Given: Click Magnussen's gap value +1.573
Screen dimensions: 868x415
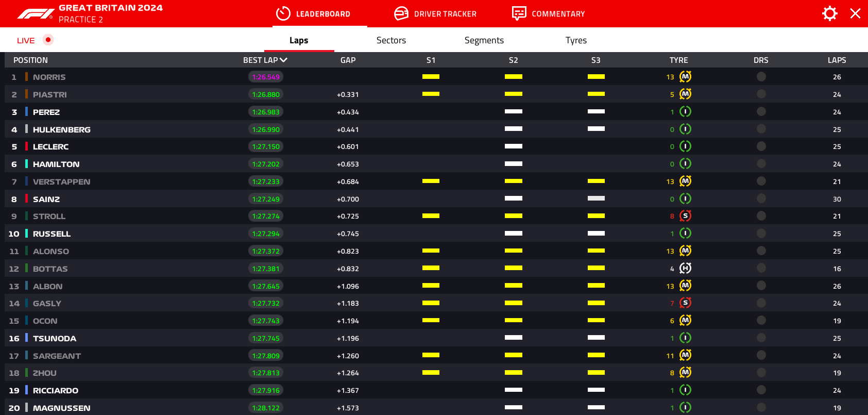Looking at the screenshot, I should click(348, 408).
